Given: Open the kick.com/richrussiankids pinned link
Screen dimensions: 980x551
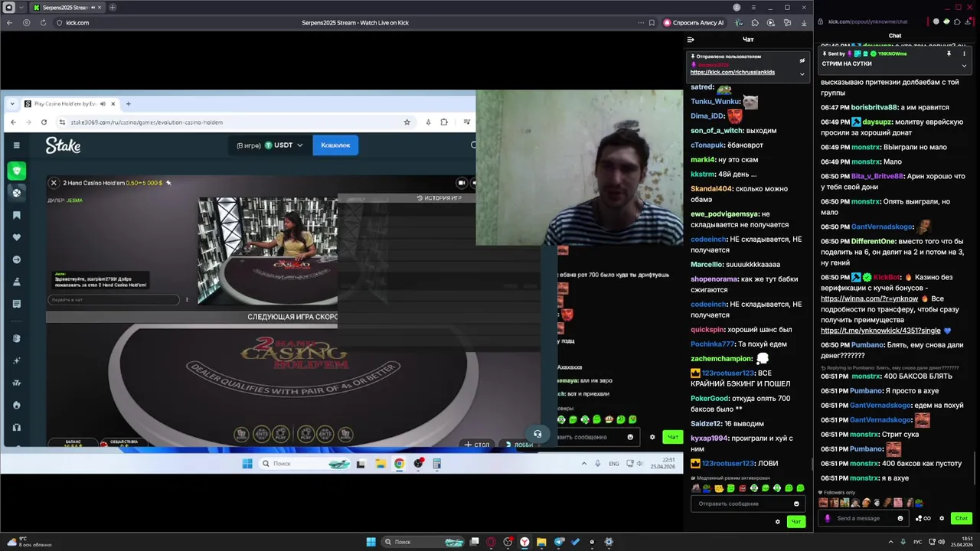Looking at the screenshot, I should pyautogui.click(x=733, y=72).
